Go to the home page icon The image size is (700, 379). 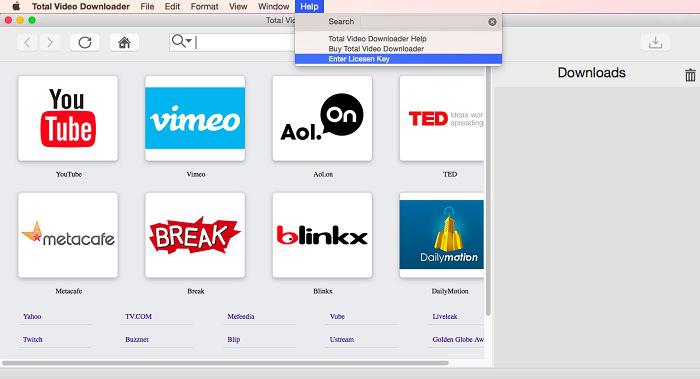(124, 42)
